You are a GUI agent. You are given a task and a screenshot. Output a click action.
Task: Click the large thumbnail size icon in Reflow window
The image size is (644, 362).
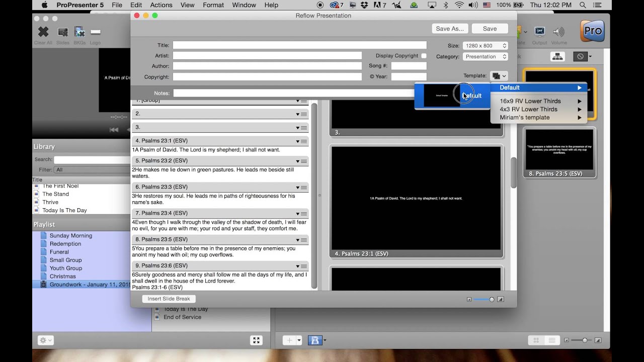500,299
